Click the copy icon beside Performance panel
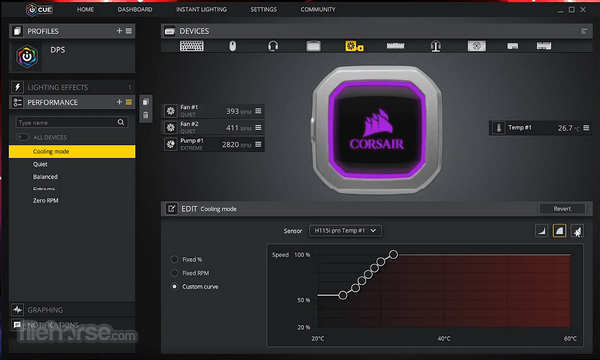The width and height of the screenshot is (600, 360). pyautogui.click(x=145, y=102)
